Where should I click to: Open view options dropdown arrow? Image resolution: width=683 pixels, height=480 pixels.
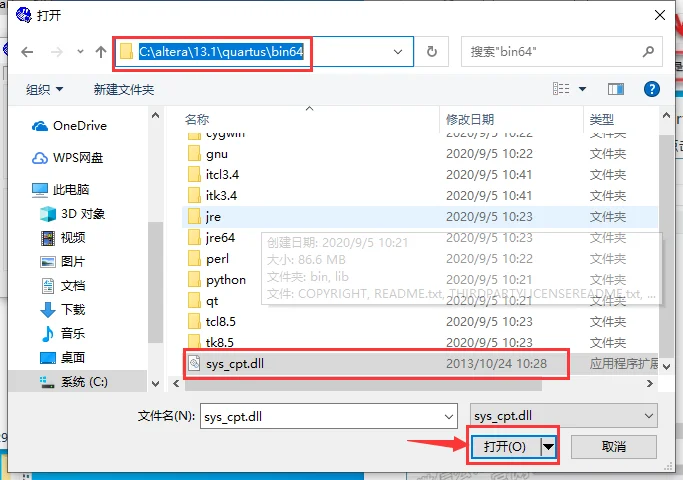point(582,89)
